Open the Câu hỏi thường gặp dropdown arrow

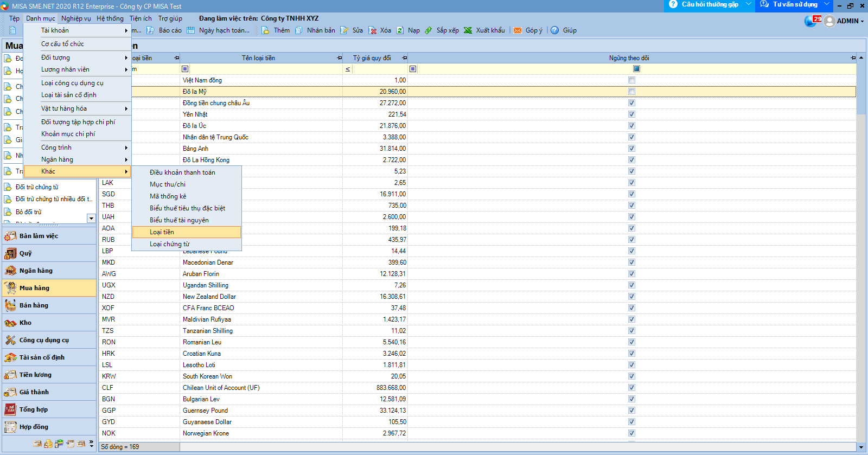[749, 4]
